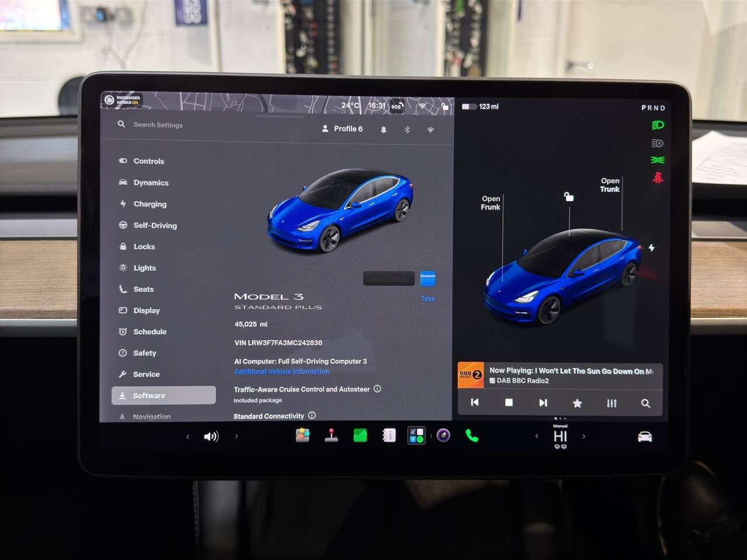Select the Software menu item
747x560 pixels.
tap(163, 395)
